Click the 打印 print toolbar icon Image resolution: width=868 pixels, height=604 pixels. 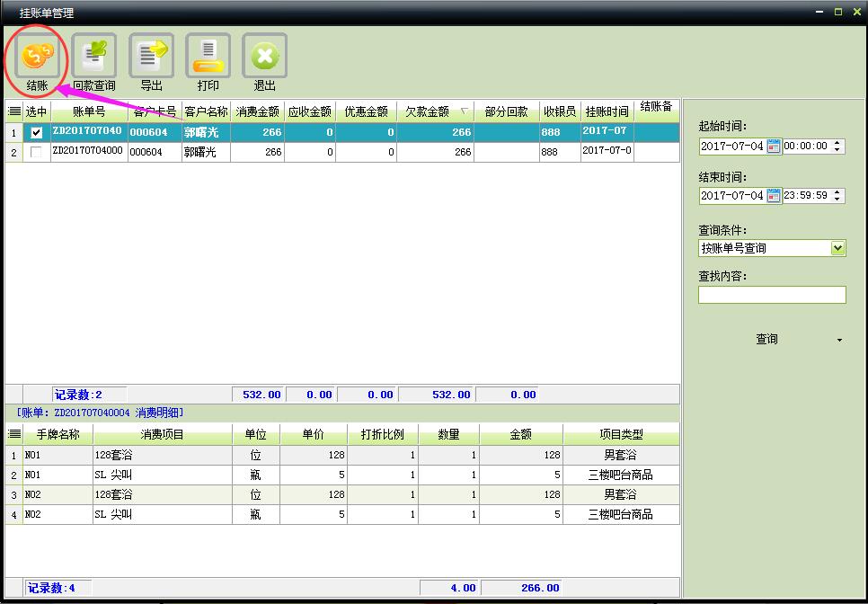click(x=208, y=56)
